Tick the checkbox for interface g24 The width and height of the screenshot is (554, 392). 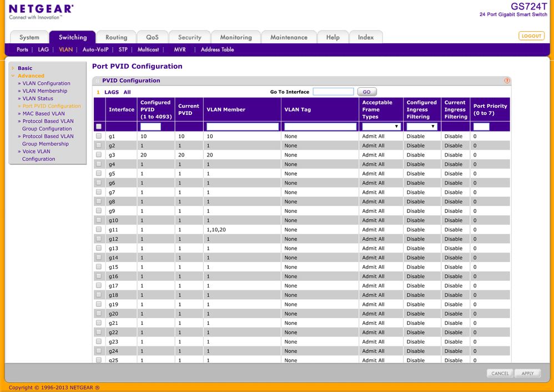pyautogui.click(x=99, y=351)
